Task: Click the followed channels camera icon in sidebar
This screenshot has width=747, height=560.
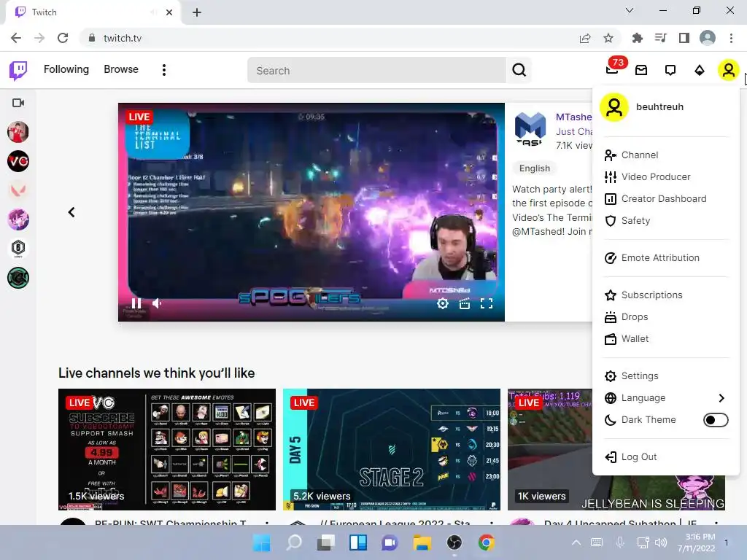Action: [x=18, y=103]
